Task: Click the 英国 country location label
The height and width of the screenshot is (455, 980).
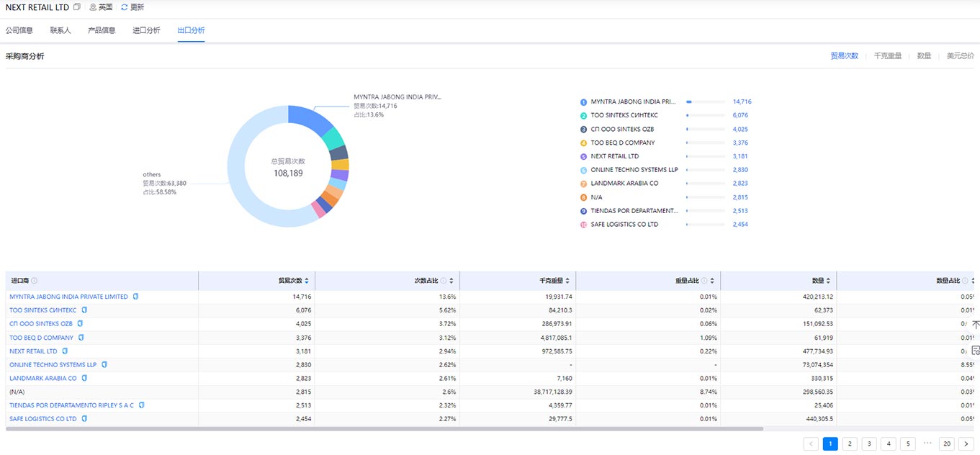Action: point(101,7)
